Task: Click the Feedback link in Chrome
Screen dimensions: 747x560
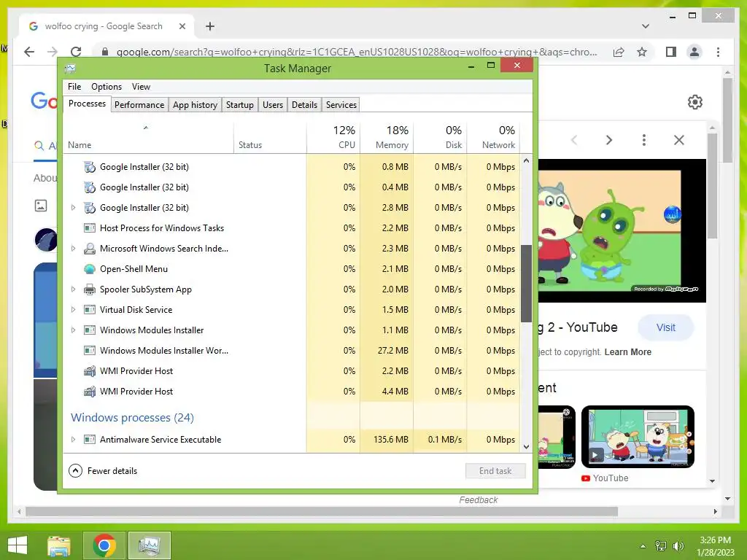Action: [479, 500]
